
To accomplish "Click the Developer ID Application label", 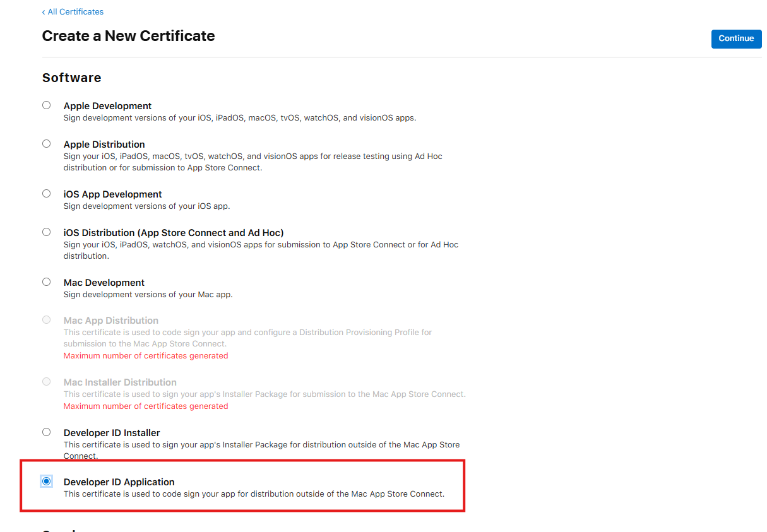I will (119, 482).
